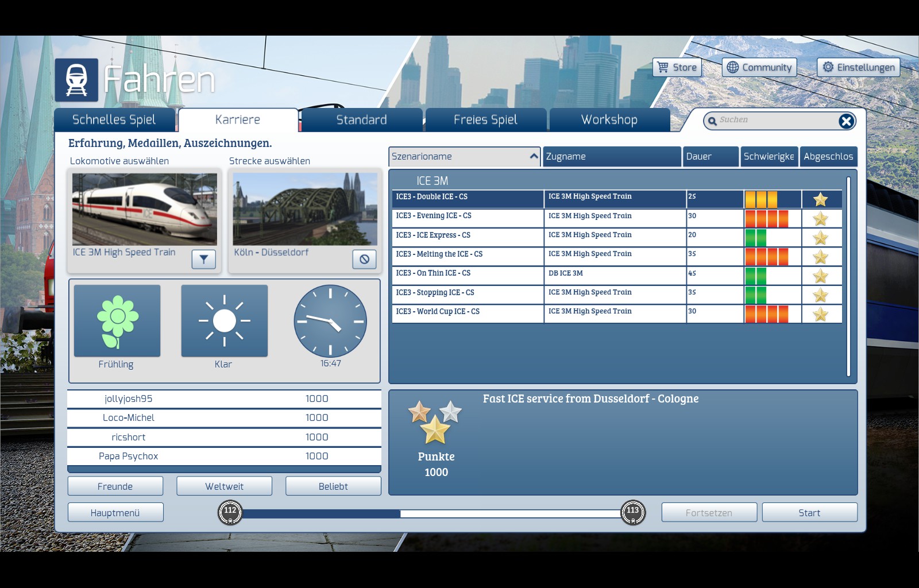Click the Fortsetzen button

click(709, 513)
